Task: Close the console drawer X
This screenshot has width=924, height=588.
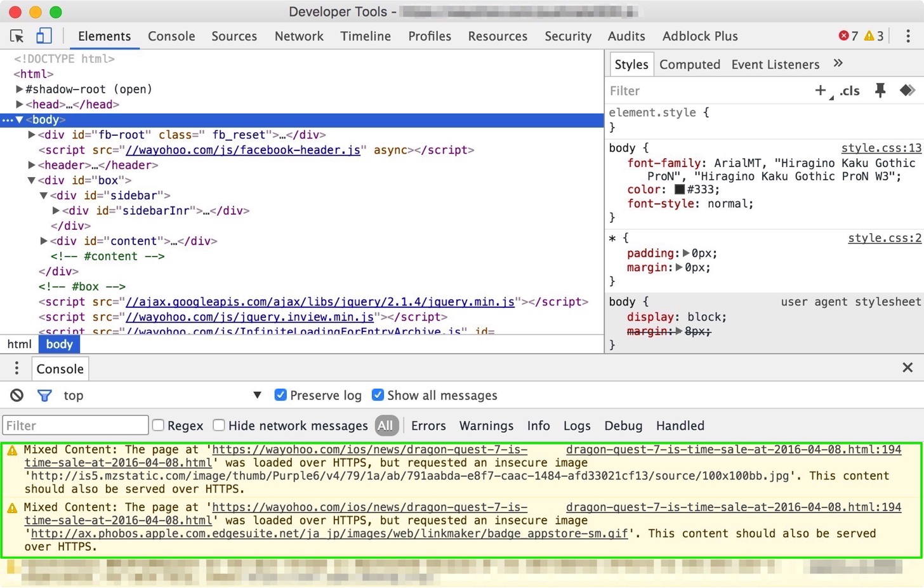Action: 907,368
